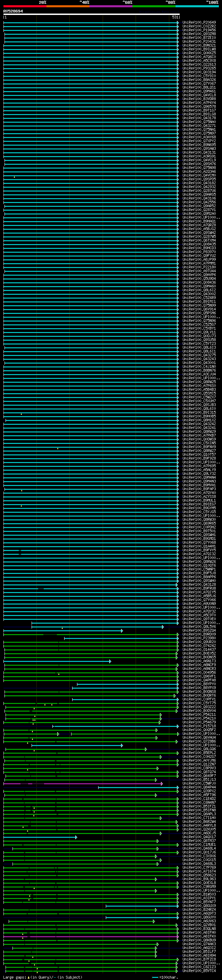Click label UniRef100_Q4VCL8
Image resolution: width=222 pixels, height=980 pixels.
point(199,95)
